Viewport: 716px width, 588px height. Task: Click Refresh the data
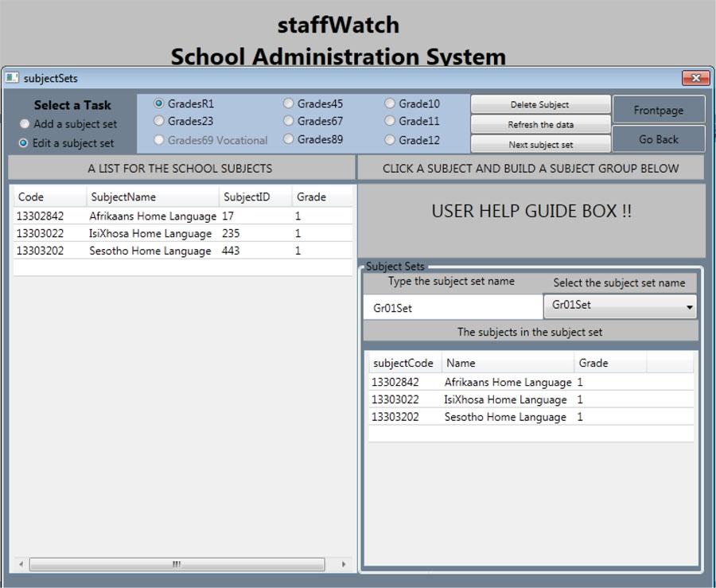541,124
